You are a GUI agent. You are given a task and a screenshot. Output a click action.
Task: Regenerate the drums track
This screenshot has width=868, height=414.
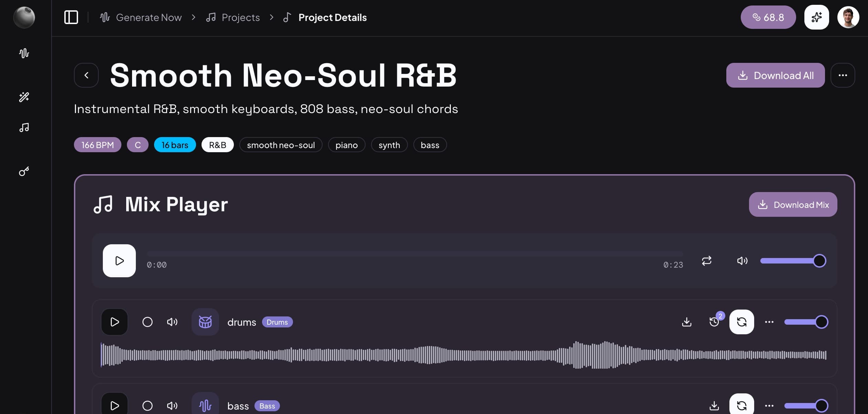click(x=741, y=322)
